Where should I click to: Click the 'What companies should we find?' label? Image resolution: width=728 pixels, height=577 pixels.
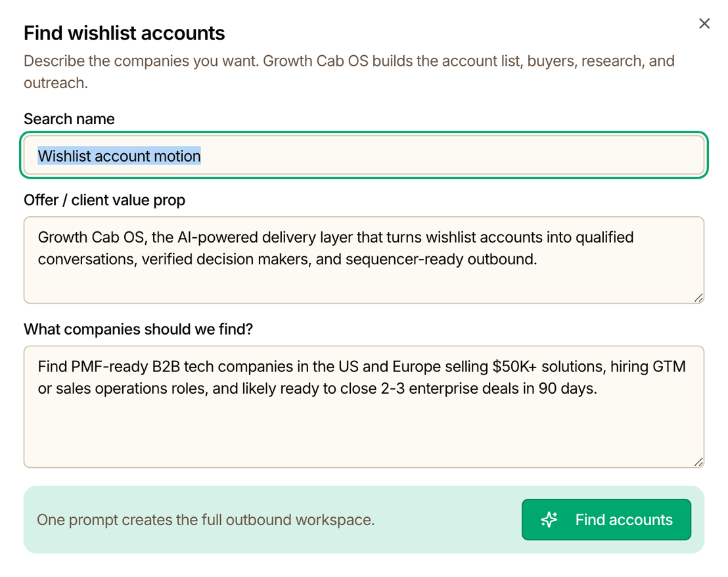[x=139, y=329]
